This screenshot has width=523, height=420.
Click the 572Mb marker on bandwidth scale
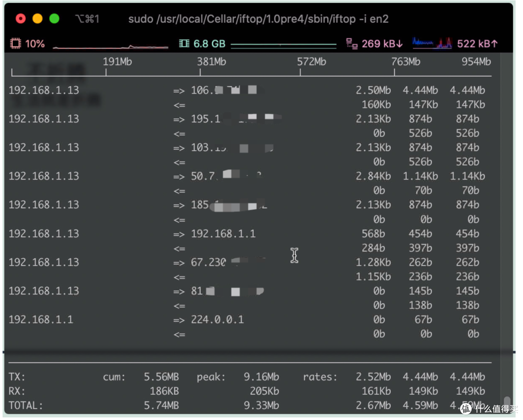(x=311, y=62)
